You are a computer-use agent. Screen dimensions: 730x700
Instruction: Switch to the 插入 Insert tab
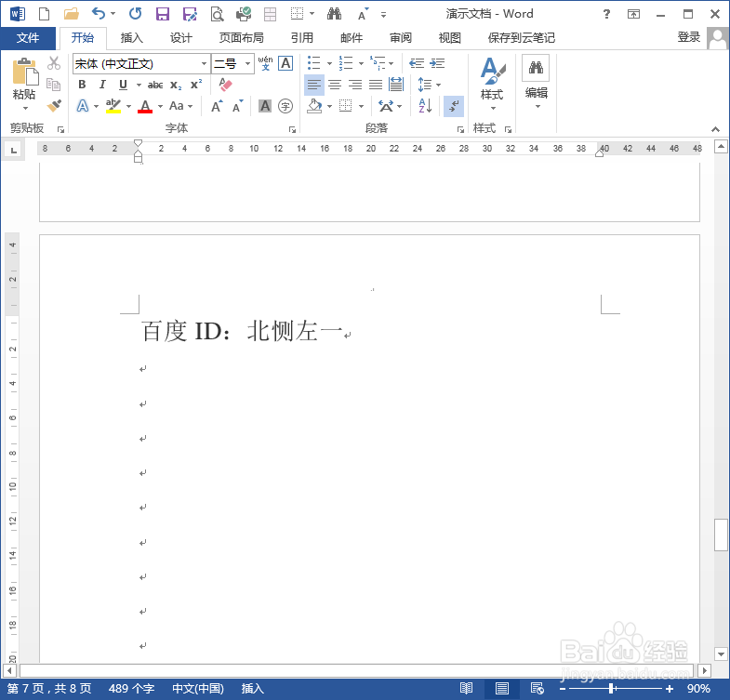[132, 38]
